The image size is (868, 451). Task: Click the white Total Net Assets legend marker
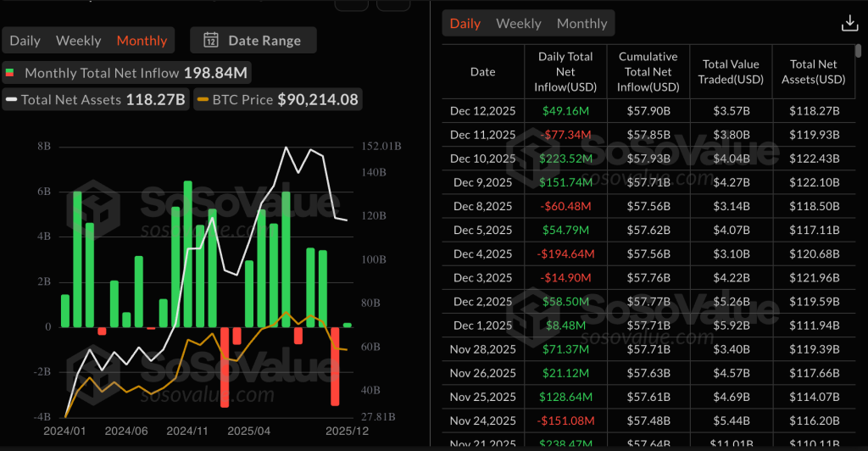click(x=11, y=100)
